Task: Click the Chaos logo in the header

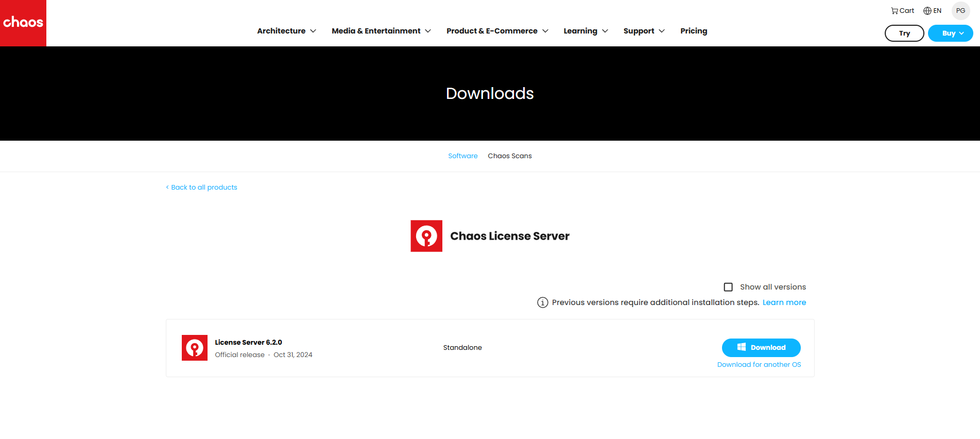Action: [23, 23]
